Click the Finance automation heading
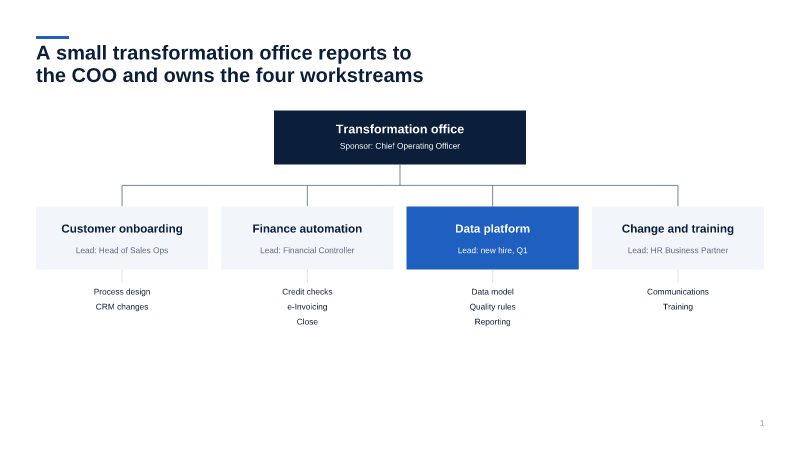 tap(307, 229)
